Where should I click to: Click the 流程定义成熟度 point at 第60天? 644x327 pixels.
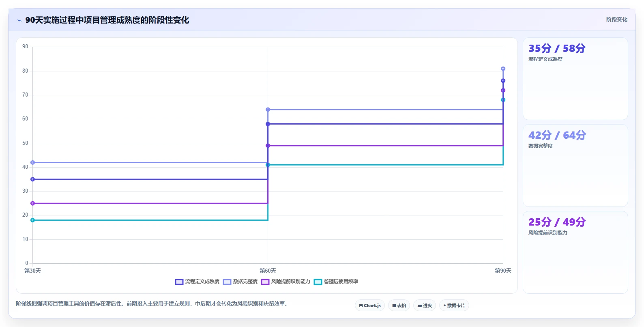tap(268, 124)
